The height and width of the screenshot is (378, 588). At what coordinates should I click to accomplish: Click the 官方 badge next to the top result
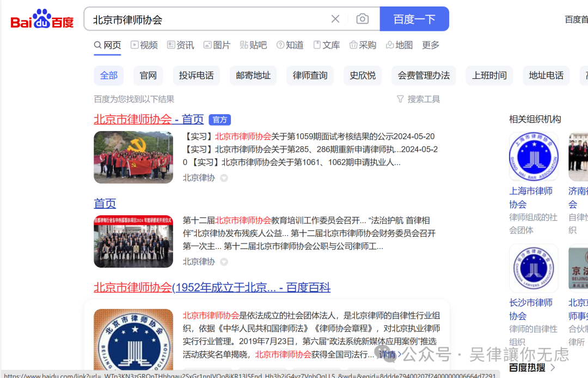219,119
